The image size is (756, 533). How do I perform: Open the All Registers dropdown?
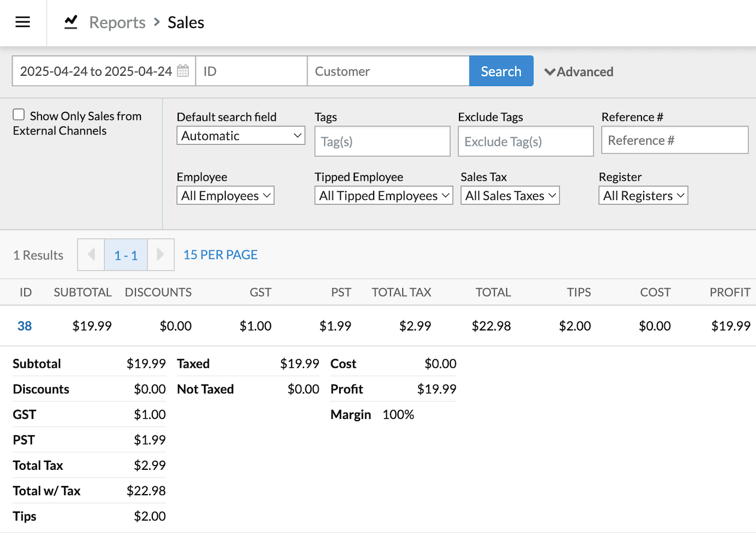point(643,195)
